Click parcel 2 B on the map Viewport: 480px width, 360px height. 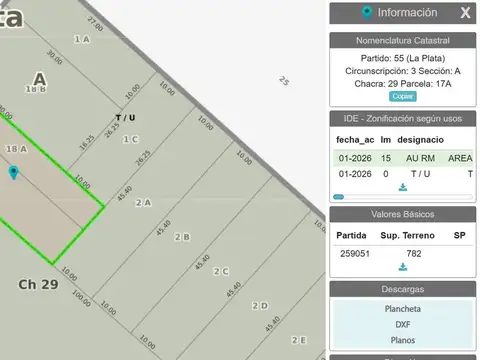click(182, 237)
